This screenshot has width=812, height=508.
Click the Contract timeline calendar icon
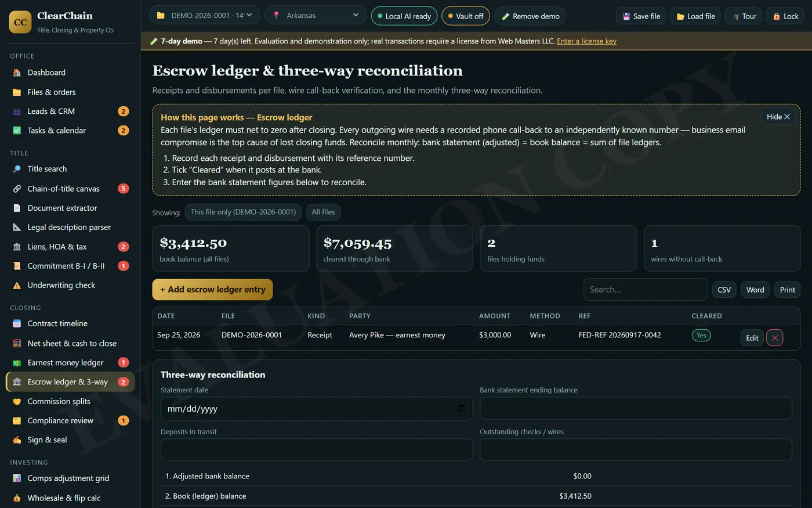[x=17, y=323]
